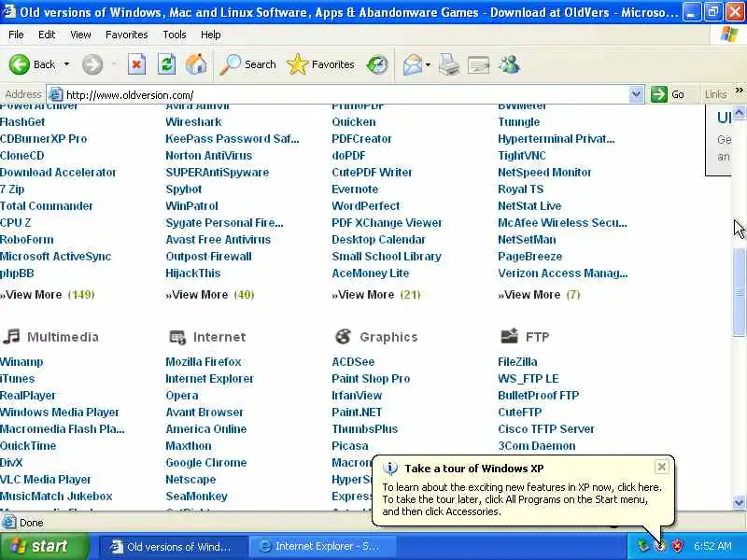Open the Cisco TFTP Server link
Screen dimensions: 747x560
click(x=546, y=429)
